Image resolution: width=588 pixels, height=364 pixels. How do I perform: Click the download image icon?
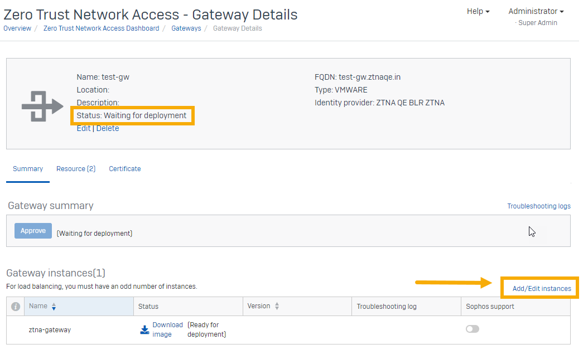(144, 330)
